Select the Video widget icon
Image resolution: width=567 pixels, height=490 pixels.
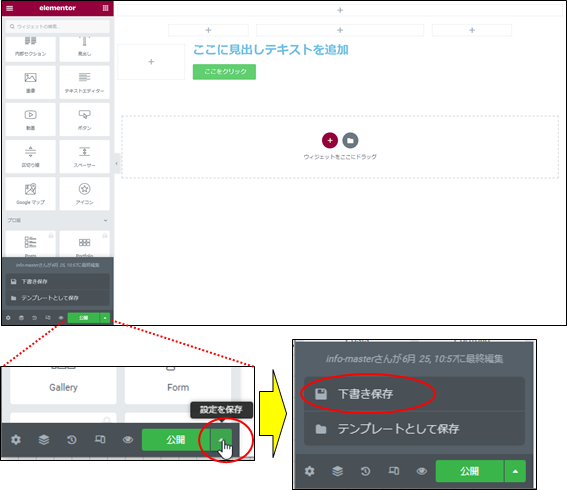[31, 119]
